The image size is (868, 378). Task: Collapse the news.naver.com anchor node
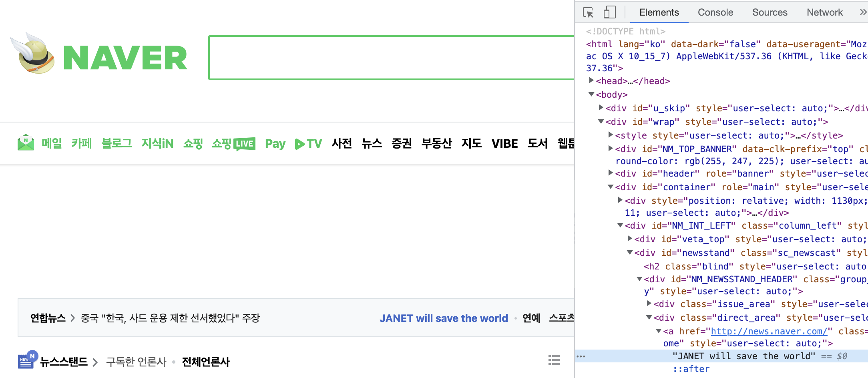click(x=659, y=331)
